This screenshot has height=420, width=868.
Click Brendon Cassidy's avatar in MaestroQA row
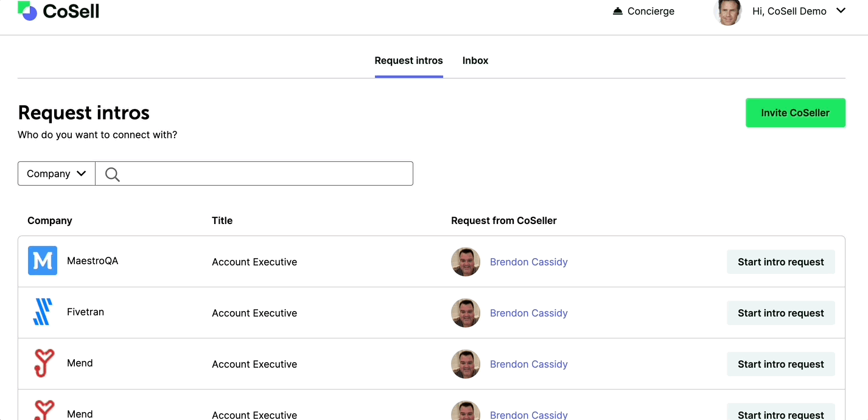tap(466, 262)
